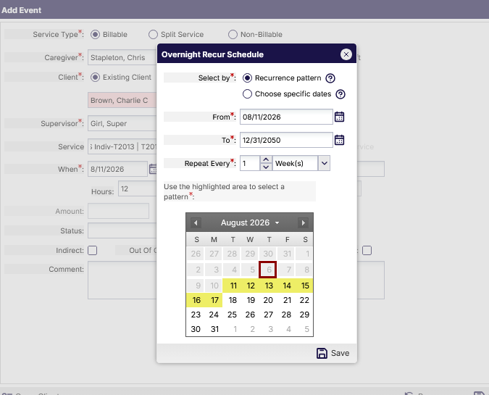Open help for Recurrence pattern
The image size is (489, 395).
(330, 78)
